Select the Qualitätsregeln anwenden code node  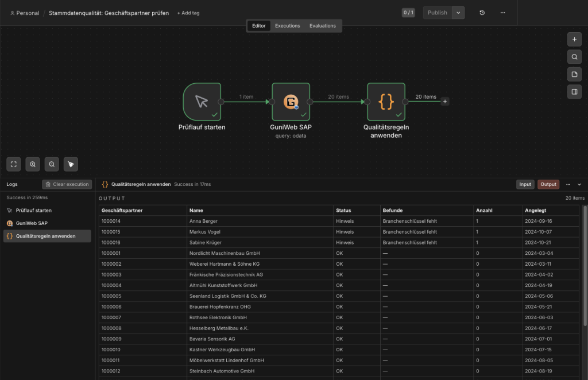pyautogui.click(x=386, y=102)
